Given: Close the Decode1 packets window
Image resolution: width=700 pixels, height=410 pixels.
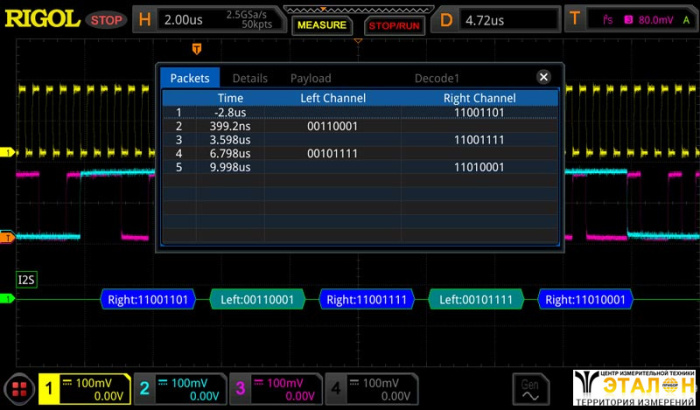Looking at the screenshot, I should (543, 77).
